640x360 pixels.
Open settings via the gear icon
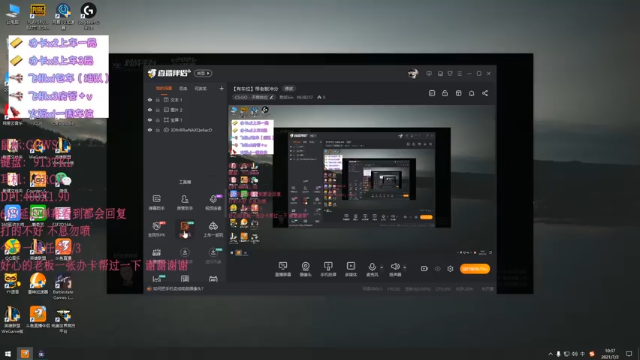pyautogui.click(x=450, y=269)
